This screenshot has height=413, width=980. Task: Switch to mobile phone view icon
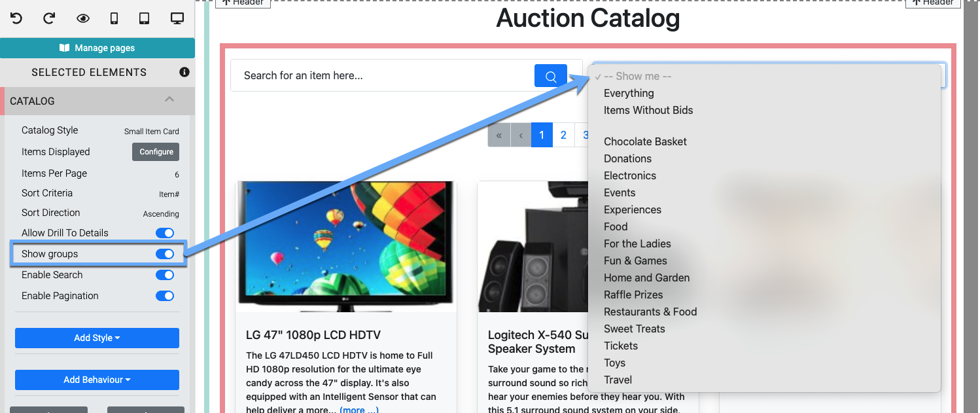[x=114, y=18]
